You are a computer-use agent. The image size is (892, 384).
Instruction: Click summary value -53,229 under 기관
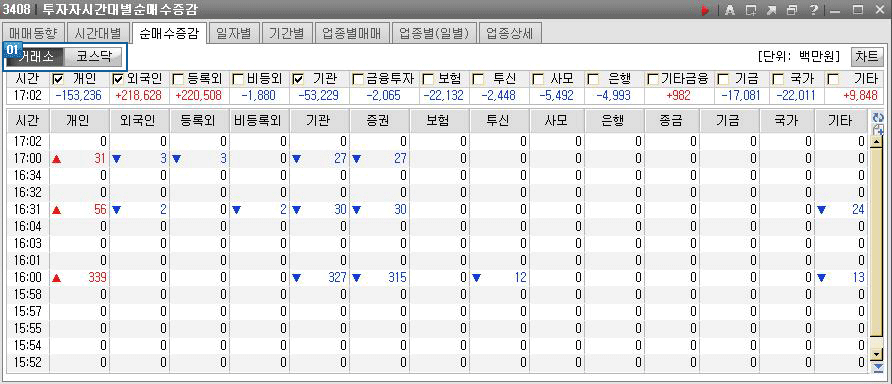tap(320, 96)
